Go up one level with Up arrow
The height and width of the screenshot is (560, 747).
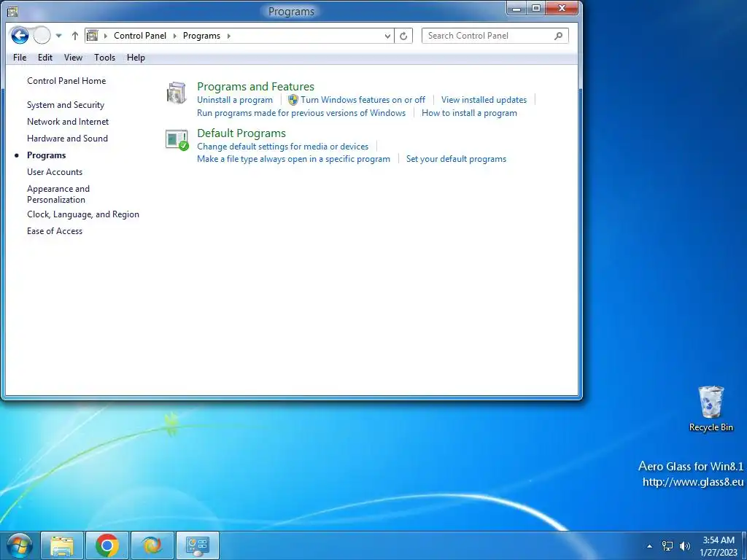75,36
